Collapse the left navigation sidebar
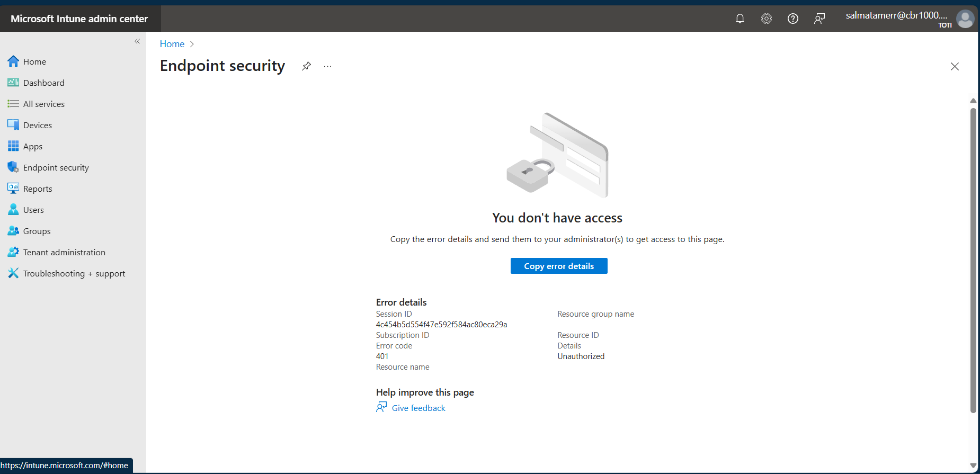The height and width of the screenshot is (474, 980). (x=137, y=41)
